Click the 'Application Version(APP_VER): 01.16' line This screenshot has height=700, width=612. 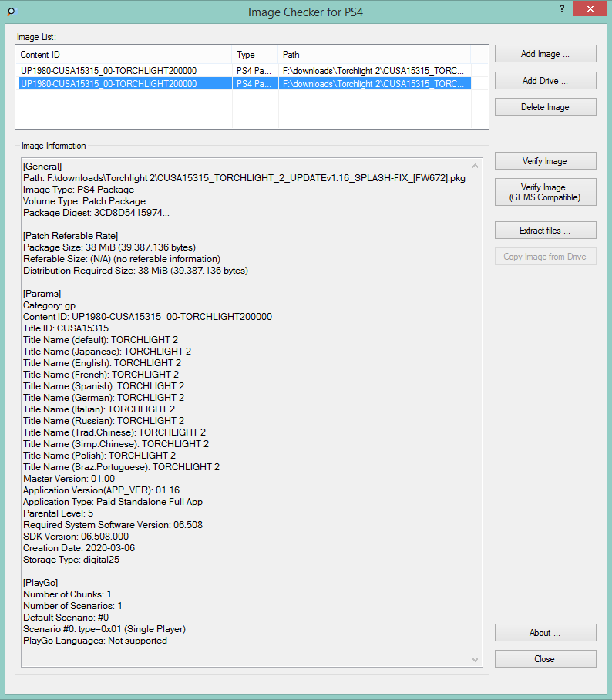point(101,490)
